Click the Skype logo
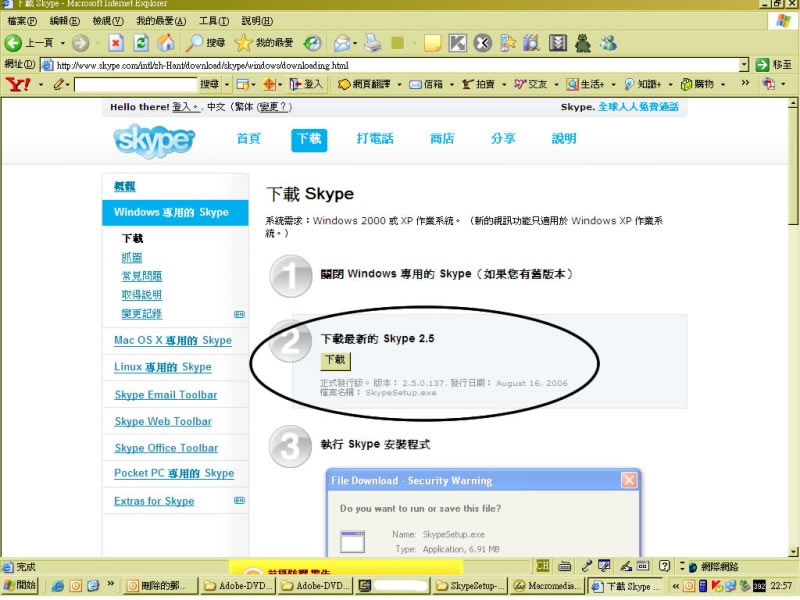 click(154, 140)
